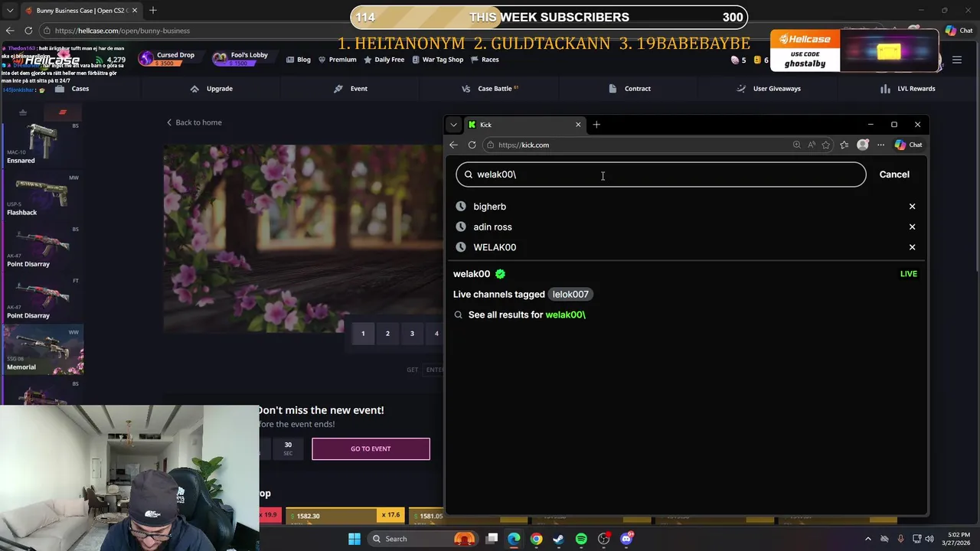Open Daily Free on Hellcase
The image size is (980, 551).
coord(384,60)
